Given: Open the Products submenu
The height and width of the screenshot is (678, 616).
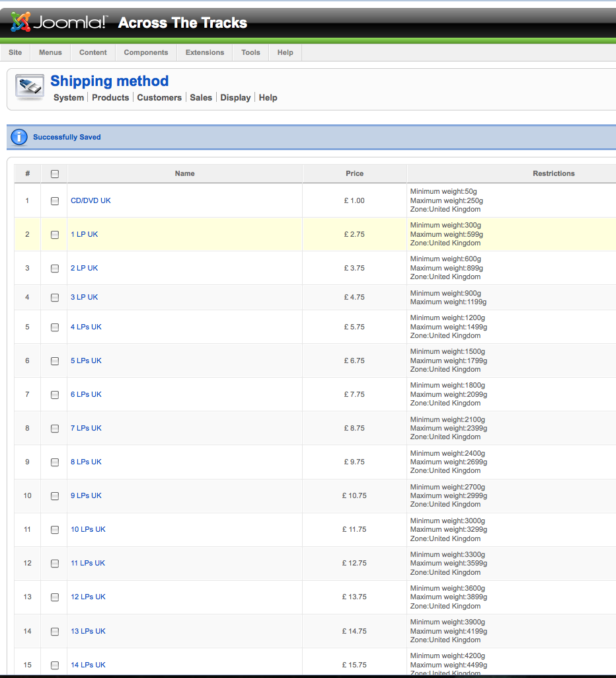Looking at the screenshot, I should [110, 98].
